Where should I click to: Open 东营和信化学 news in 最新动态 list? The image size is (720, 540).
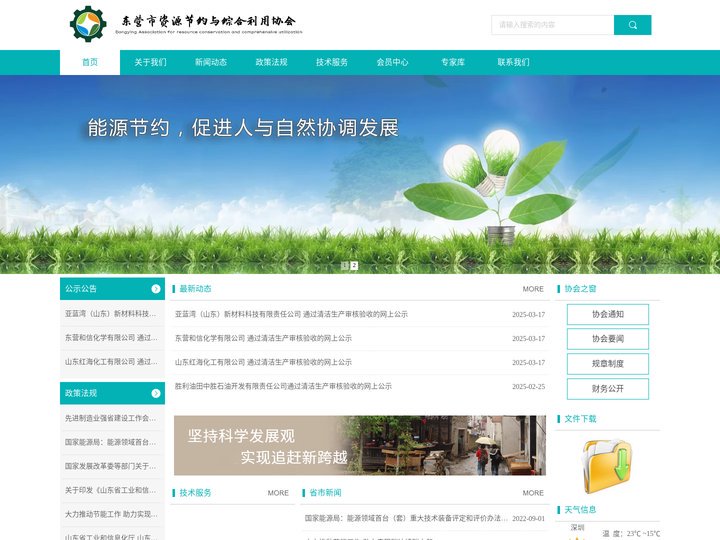263,338
